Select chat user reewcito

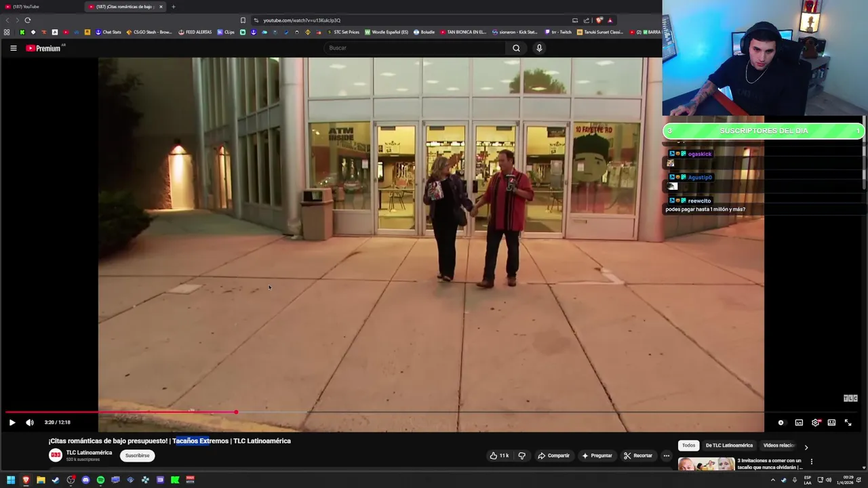coord(699,201)
